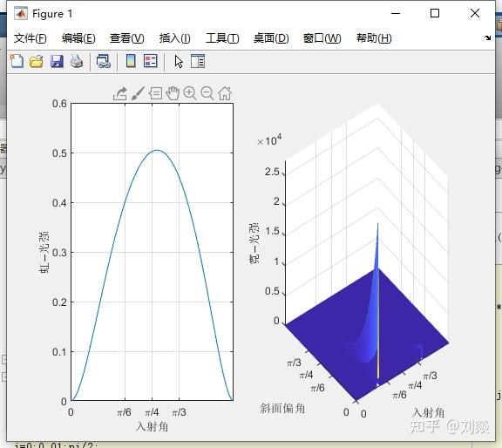Click the Figure 1 window title

tap(52, 14)
